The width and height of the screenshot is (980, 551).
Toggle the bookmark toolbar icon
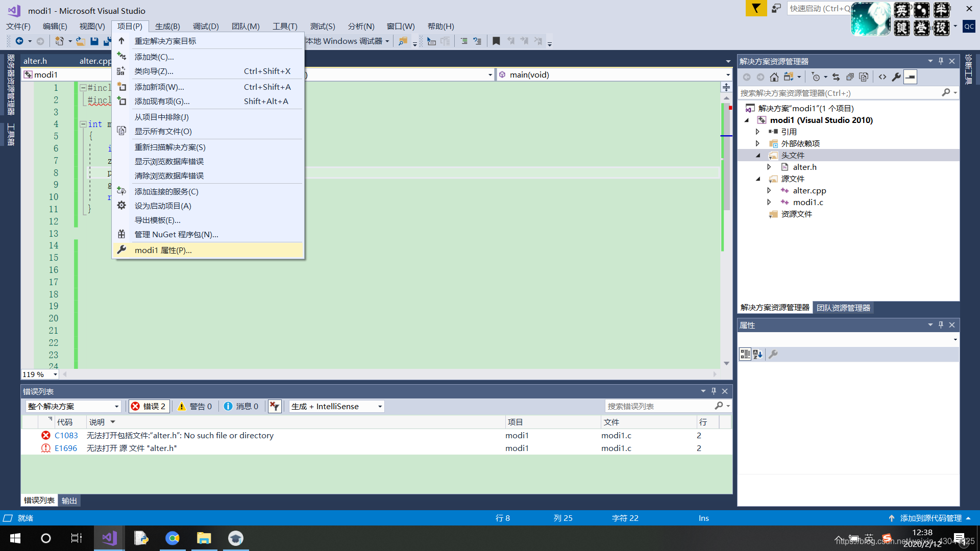tap(496, 41)
